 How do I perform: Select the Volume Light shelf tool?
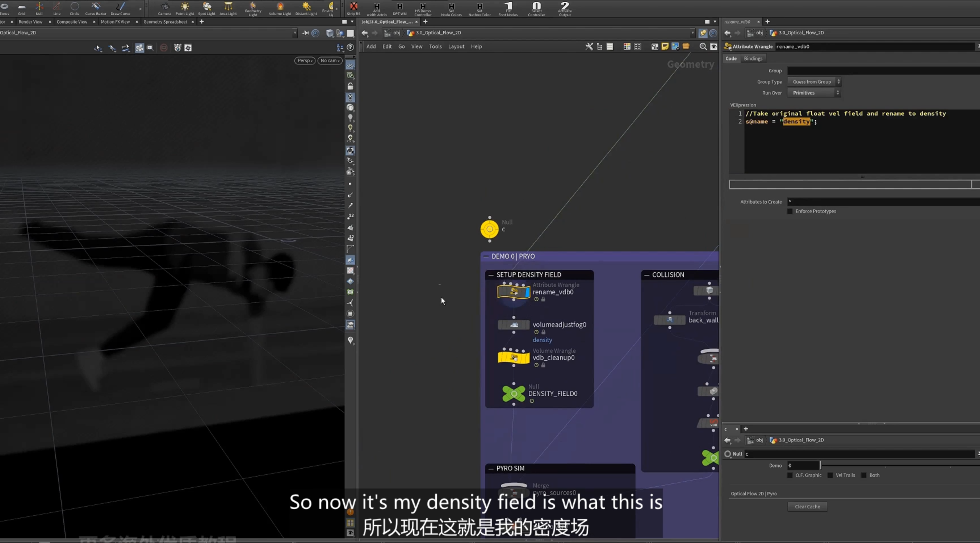click(280, 8)
